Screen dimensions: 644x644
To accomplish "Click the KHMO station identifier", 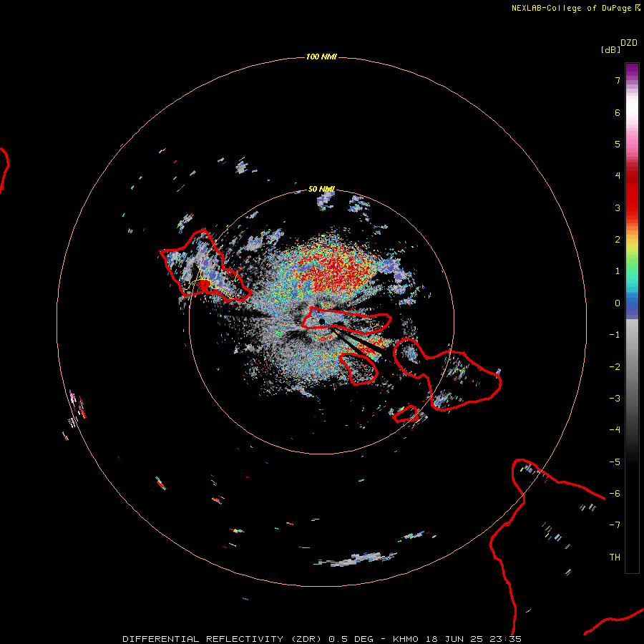I will coord(406,639).
